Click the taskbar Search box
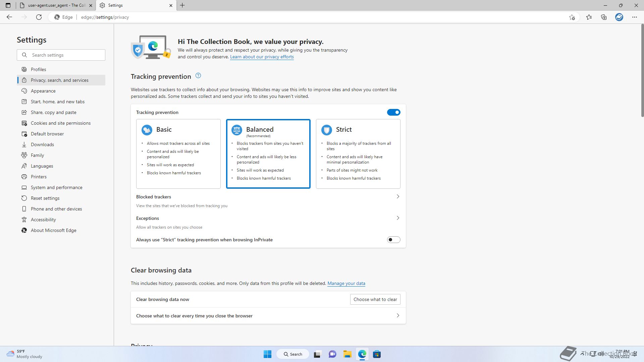This screenshot has height=362, width=644. click(293, 354)
